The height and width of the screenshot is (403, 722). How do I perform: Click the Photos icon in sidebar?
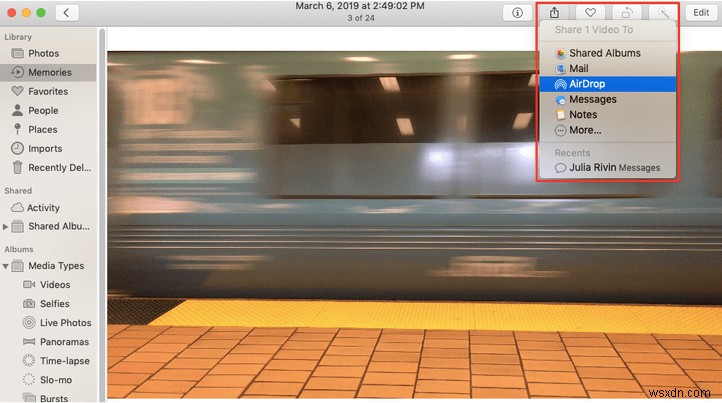[x=17, y=53]
